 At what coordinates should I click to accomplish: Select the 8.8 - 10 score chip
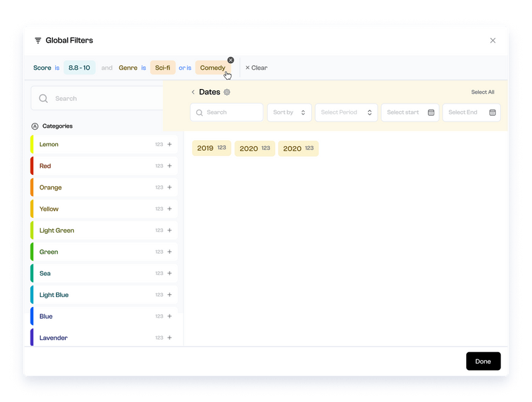(80, 67)
